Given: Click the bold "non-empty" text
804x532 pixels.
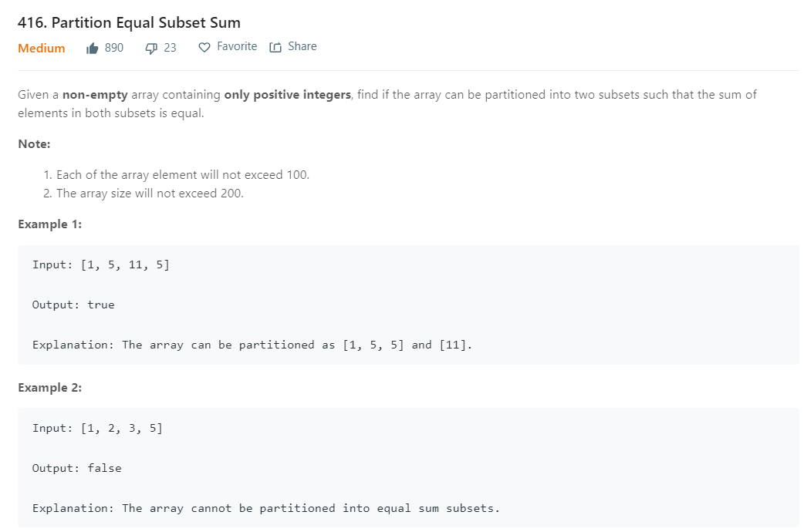Looking at the screenshot, I should 95,95.
